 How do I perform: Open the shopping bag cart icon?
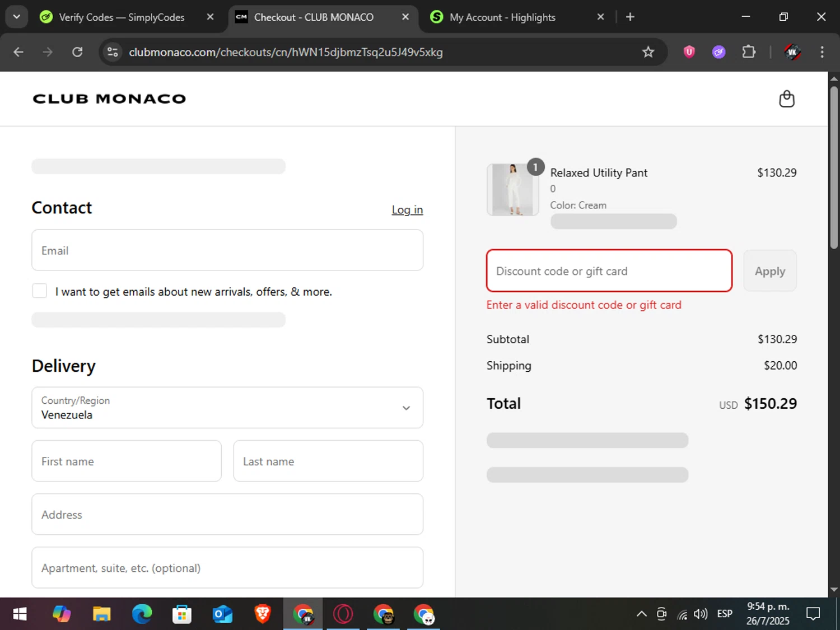pos(787,99)
